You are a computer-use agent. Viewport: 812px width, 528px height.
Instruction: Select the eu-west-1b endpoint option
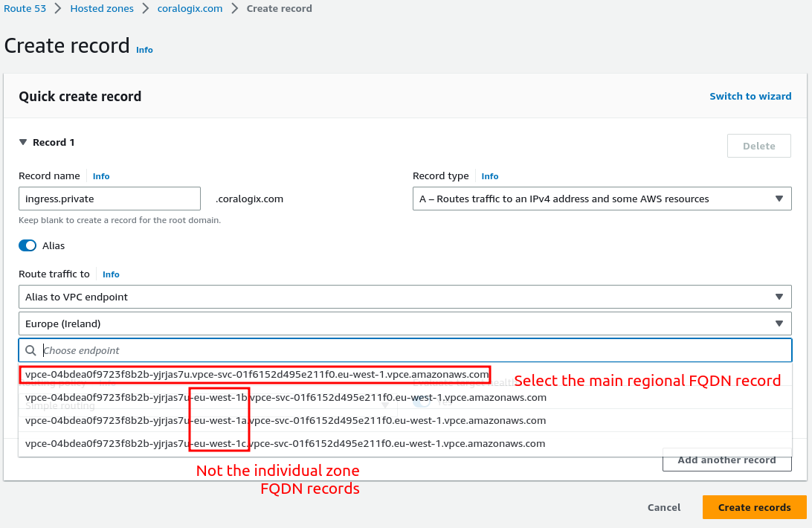pos(286,397)
